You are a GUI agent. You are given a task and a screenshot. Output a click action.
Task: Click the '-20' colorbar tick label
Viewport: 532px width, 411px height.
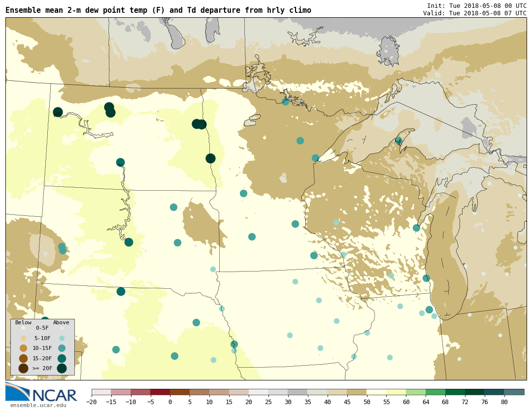[x=92, y=402]
